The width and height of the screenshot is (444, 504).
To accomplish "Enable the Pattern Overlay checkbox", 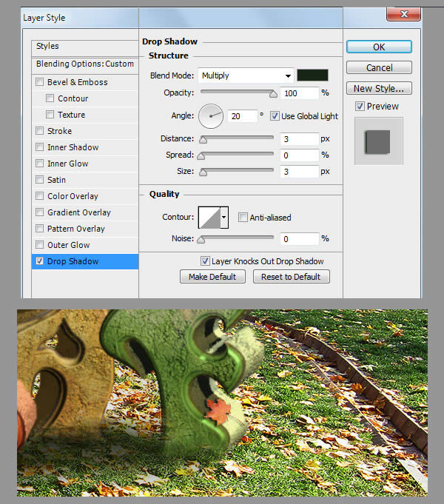I will tap(39, 228).
